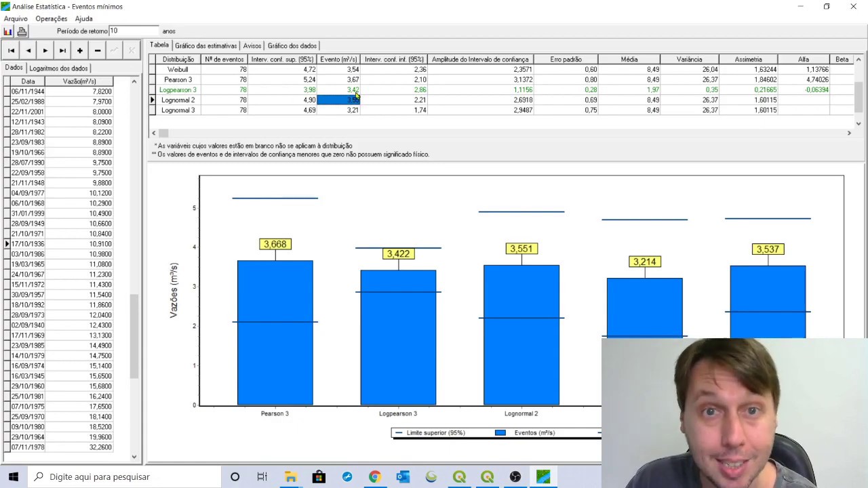Open the Operações menu
868x488 pixels.
pyautogui.click(x=52, y=19)
